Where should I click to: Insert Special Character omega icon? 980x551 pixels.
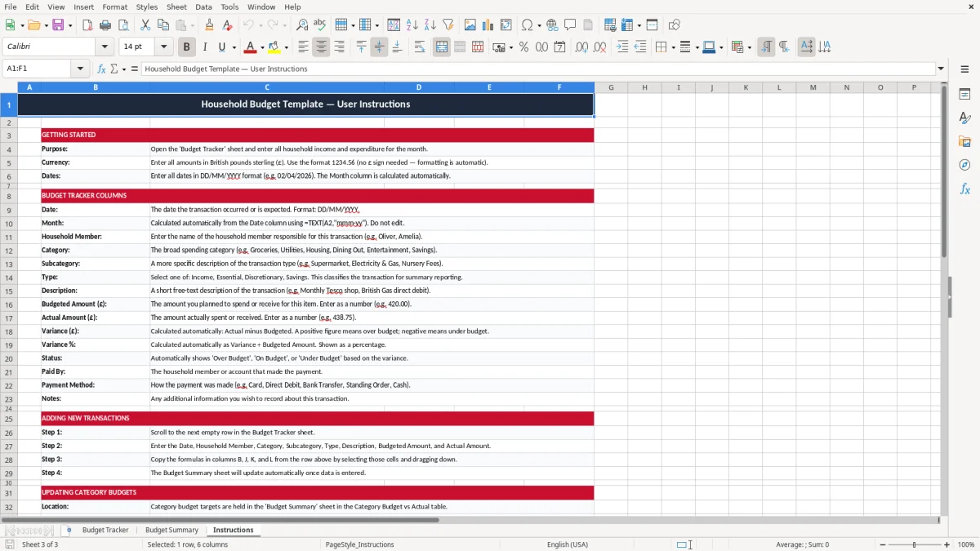527,25
